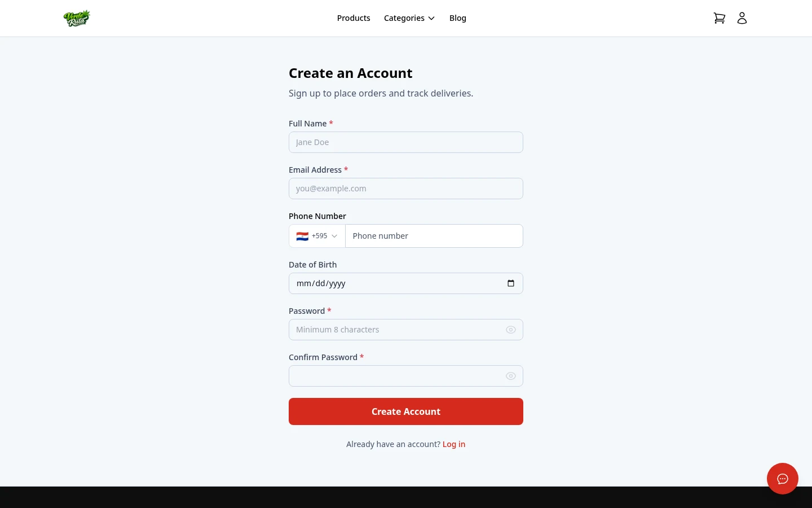812x508 pixels.
Task: Click the Log in link
Action: coord(454,444)
